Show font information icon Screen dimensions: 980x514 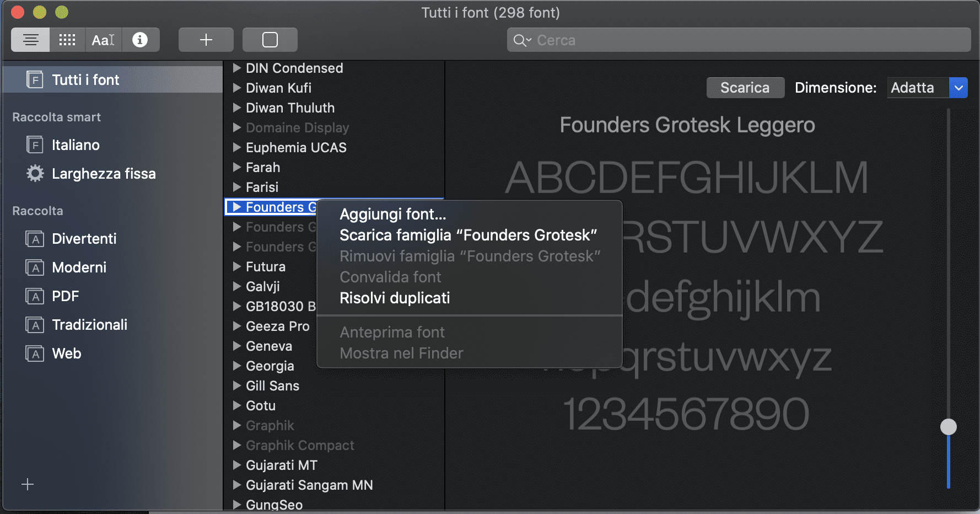[x=140, y=40]
